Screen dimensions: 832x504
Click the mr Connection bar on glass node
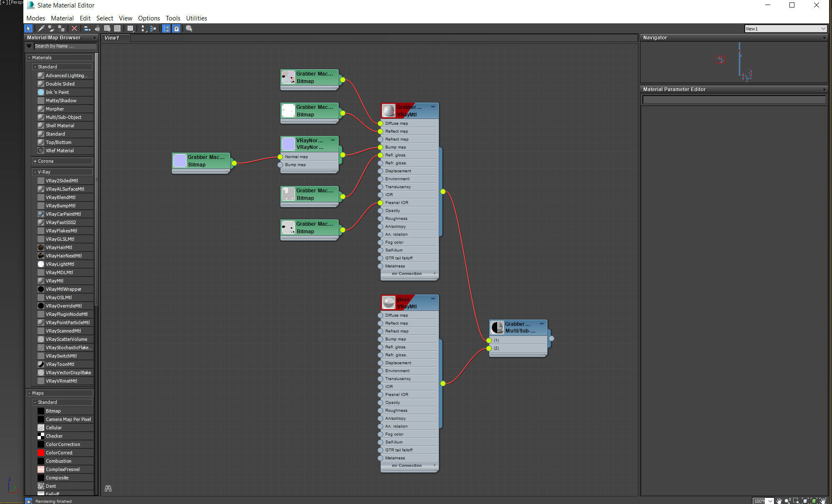point(407,466)
